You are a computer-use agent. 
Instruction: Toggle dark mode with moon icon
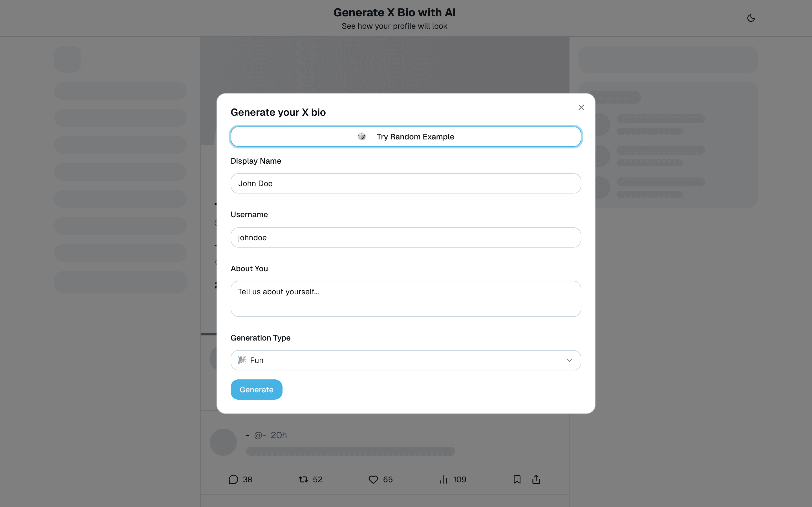coord(751,18)
